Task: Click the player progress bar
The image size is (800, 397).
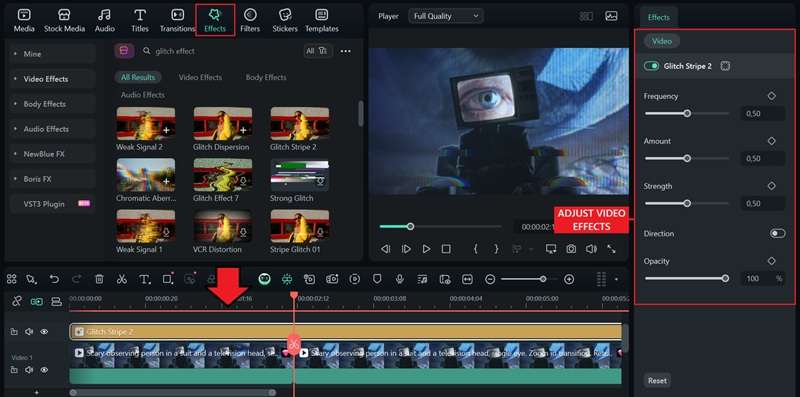Action: (441, 227)
